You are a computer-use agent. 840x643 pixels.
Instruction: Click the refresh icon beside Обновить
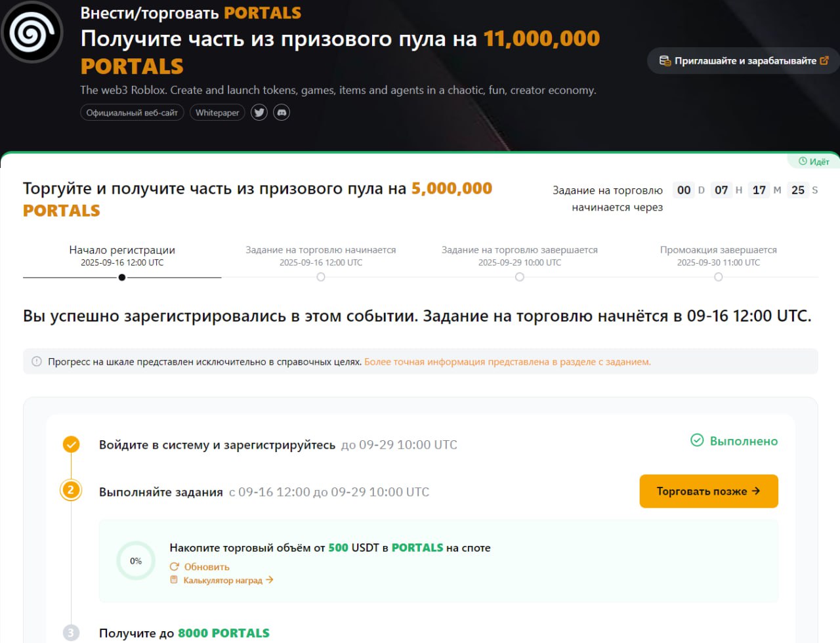175,567
